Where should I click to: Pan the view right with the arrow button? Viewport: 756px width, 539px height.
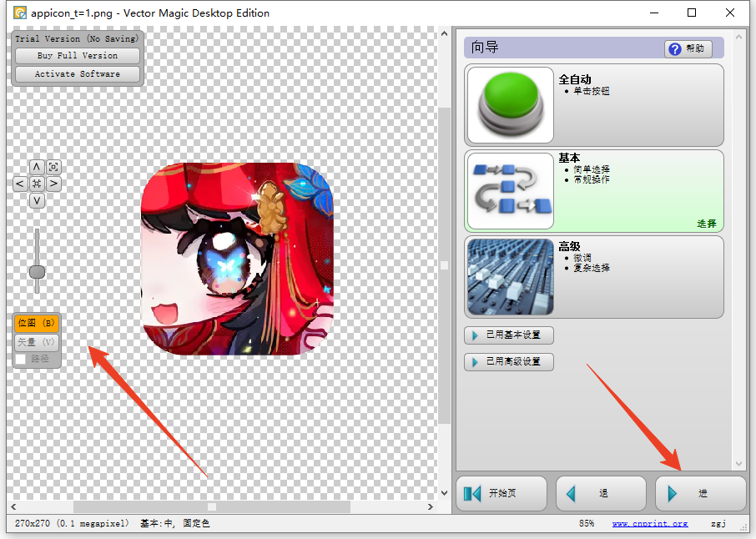pos(53,184)
